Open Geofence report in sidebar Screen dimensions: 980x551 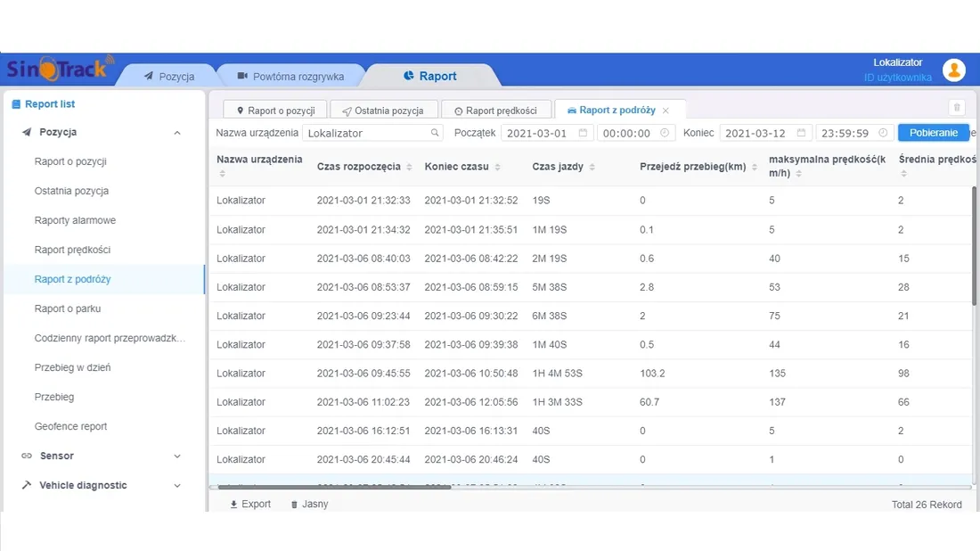pyautogui.click(x=70, y=426)
